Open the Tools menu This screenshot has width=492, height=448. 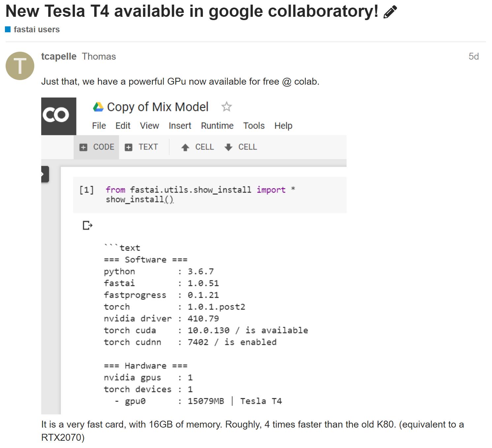[x=254, y=126]
